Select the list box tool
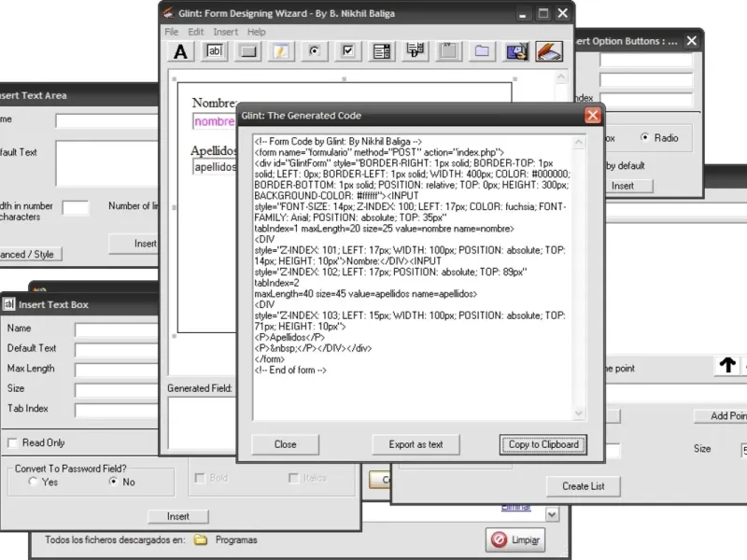This screenshot has width=747, height=560. pyautogui.click(x=382, y=51)
